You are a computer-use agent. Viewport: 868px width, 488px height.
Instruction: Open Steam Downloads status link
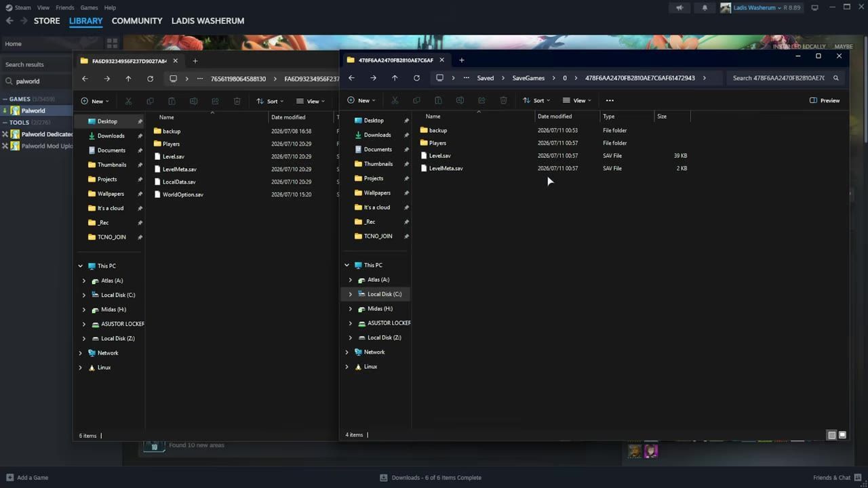coord(431,477)
